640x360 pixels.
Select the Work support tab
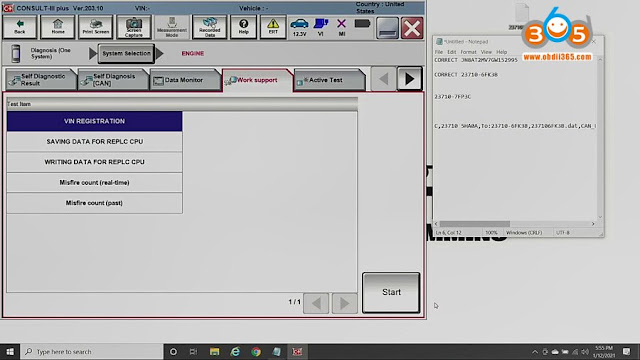point(257,80)
